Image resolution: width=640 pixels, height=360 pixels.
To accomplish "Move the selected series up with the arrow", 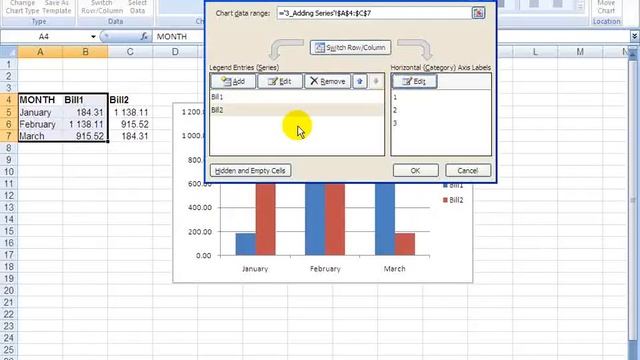I will (360, 81).
